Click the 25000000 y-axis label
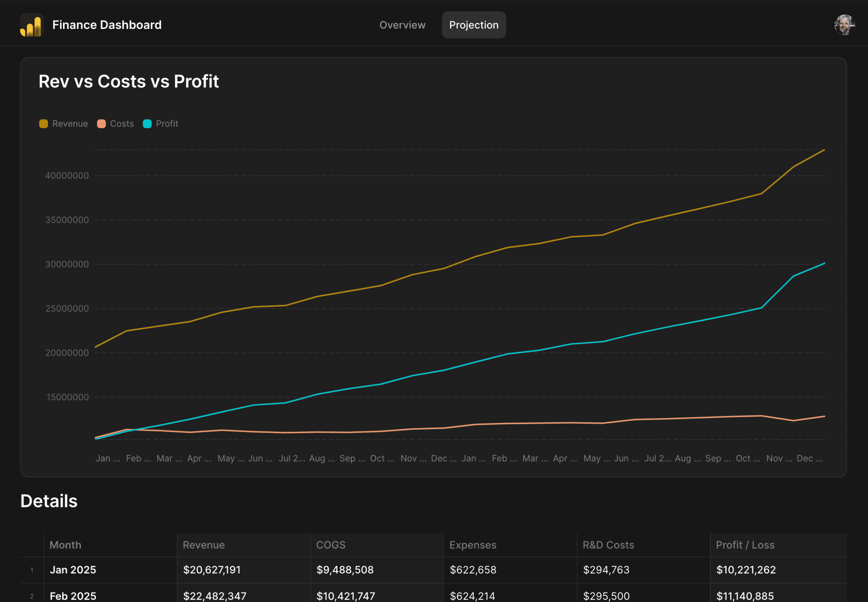 [67, 309]
